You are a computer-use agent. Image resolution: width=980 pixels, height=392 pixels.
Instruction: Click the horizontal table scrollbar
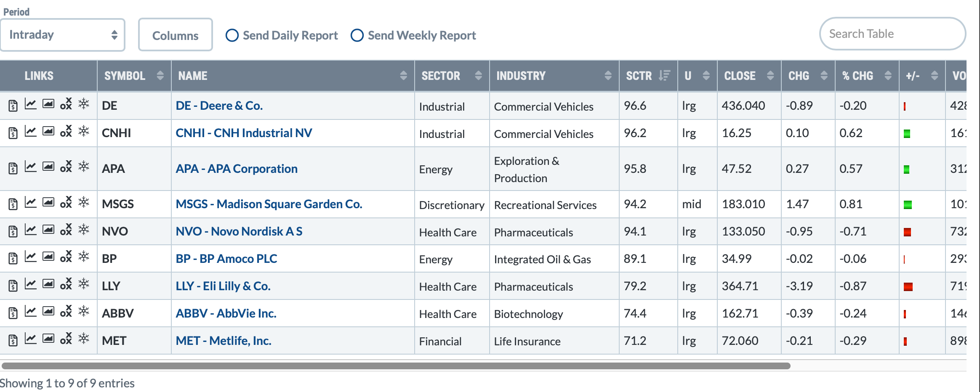click(396, 366)
